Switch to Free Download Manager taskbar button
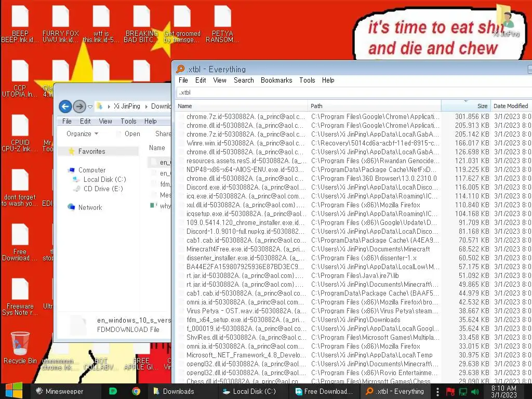 [324, 391]
